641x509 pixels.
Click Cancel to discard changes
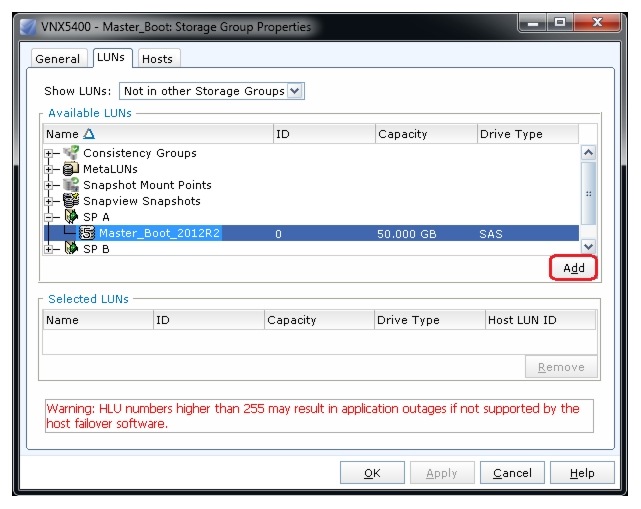(512, 473)
